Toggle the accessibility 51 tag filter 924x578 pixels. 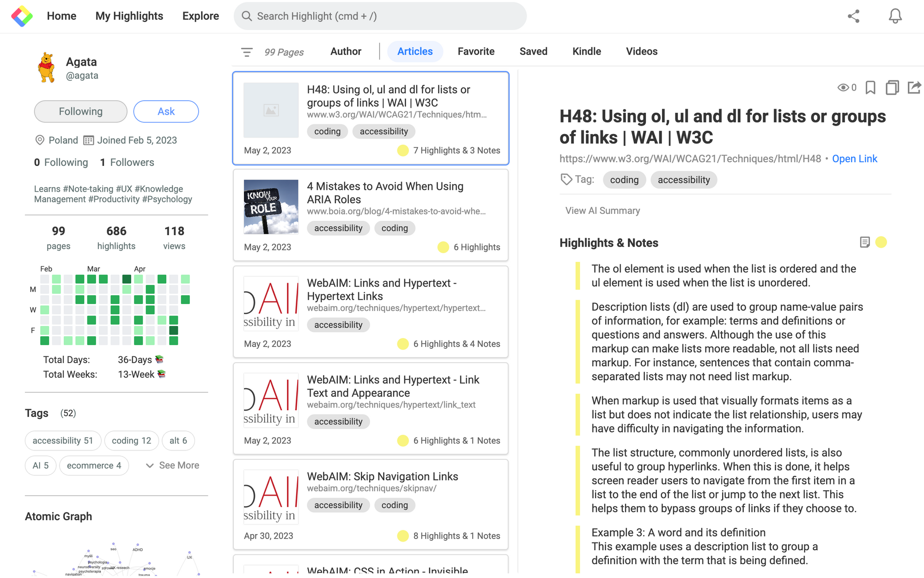(63, 441)
